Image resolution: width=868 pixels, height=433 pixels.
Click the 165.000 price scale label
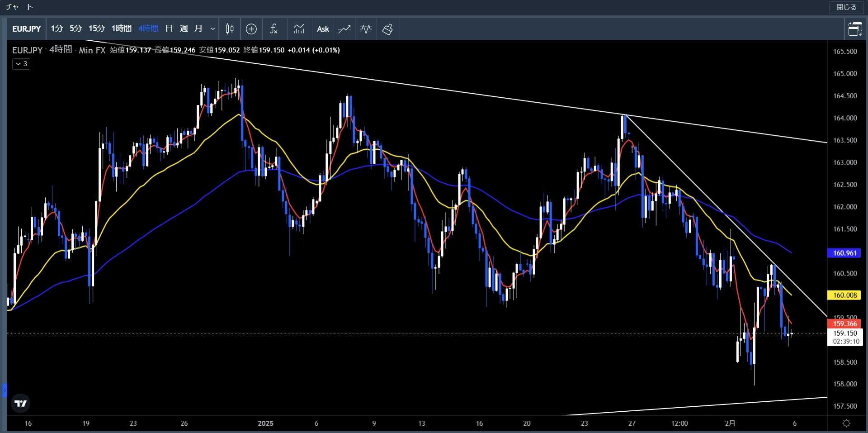click(845, 73)
